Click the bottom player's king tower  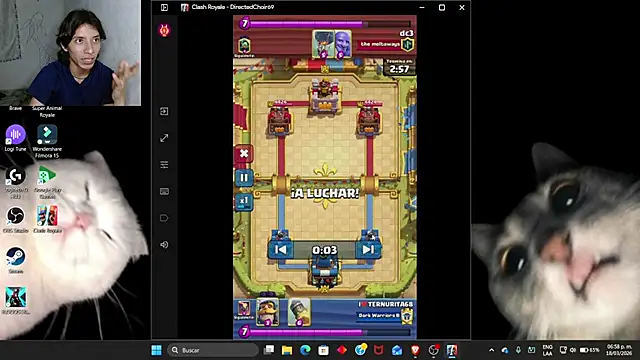[x=324, y=269]
